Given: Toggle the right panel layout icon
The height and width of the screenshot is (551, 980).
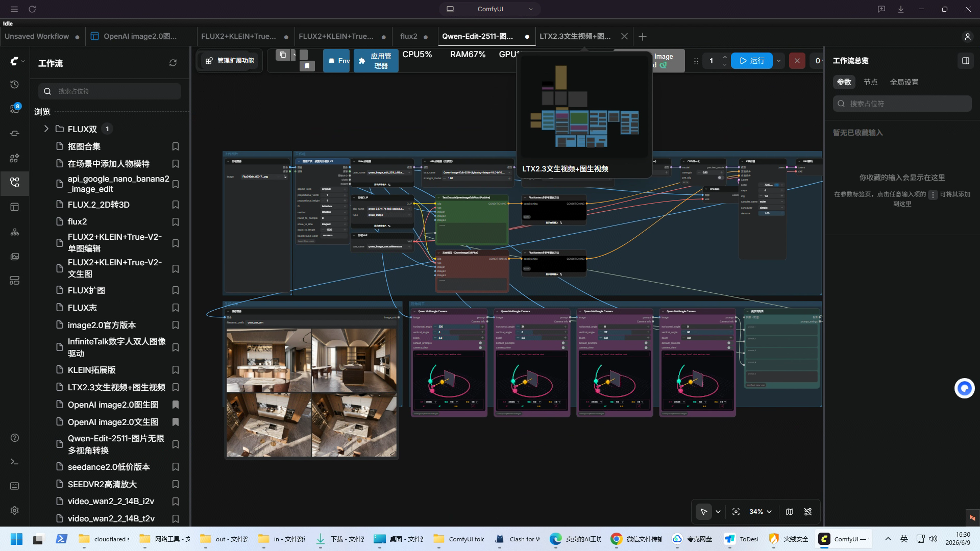Looking at the screenshot, I should (966, 61).
